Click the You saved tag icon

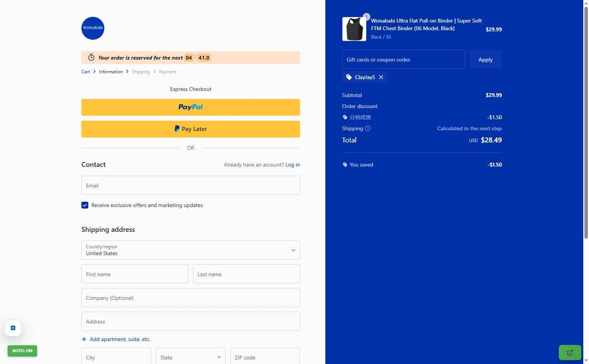tap(345, 165)
